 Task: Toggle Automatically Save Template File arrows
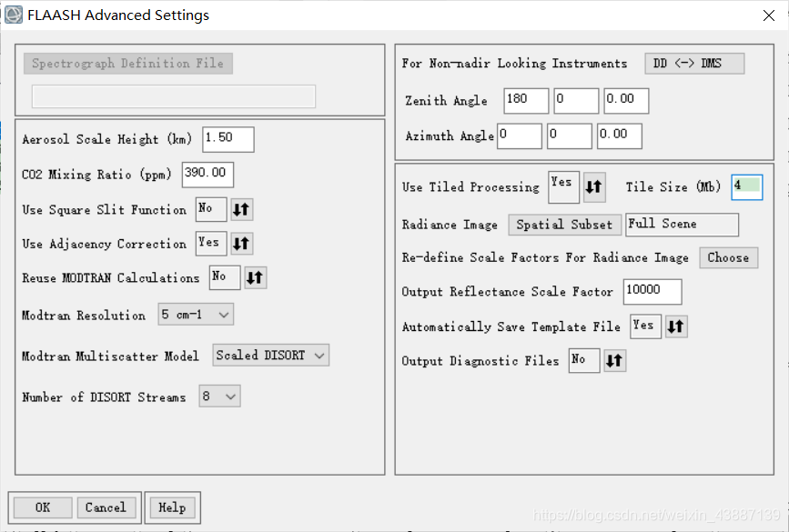(676, 326)
